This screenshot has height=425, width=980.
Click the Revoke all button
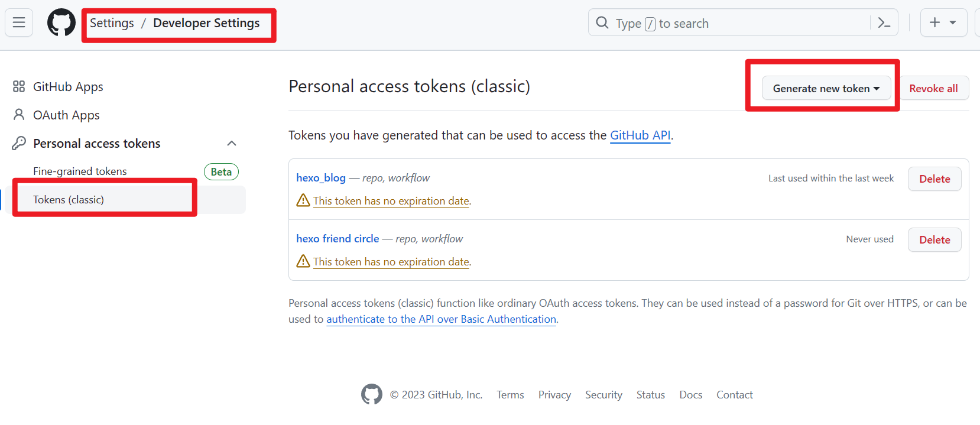coord(933,88)
